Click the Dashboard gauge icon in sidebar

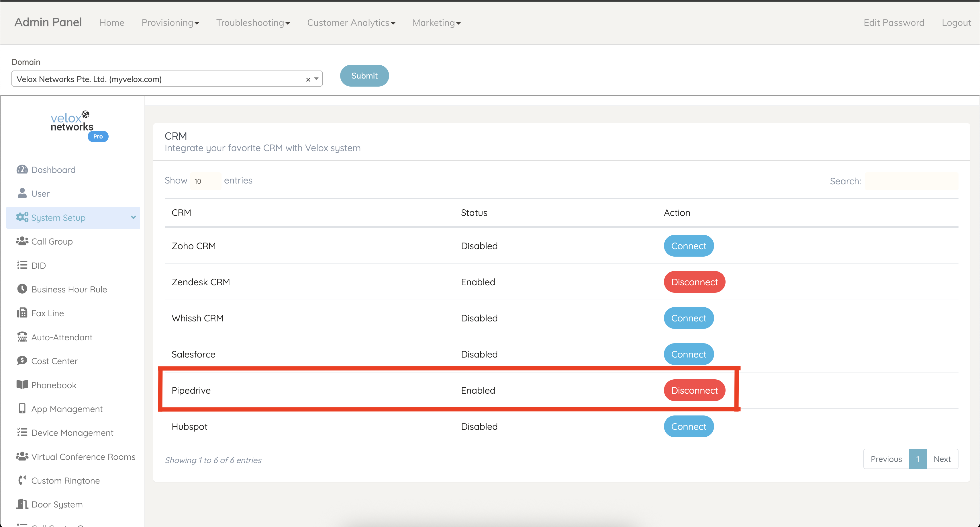click(22, 169)
